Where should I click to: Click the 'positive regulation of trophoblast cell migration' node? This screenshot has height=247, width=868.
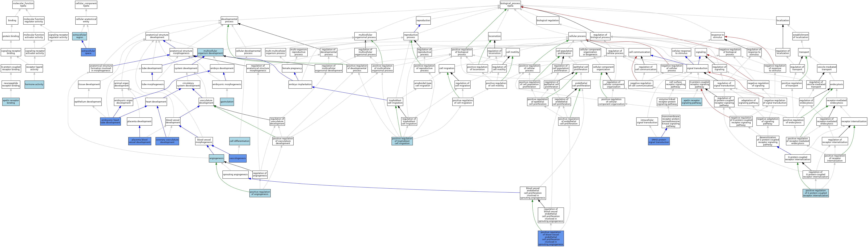tap(402, 141)
